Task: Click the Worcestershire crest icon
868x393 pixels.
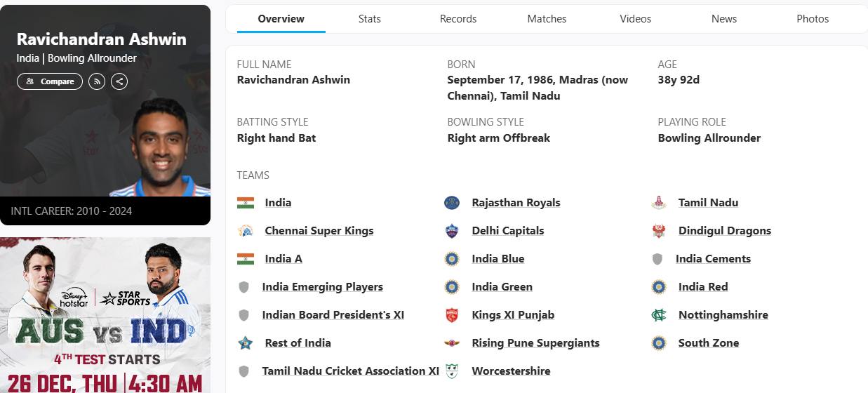Action: (452, 371)
